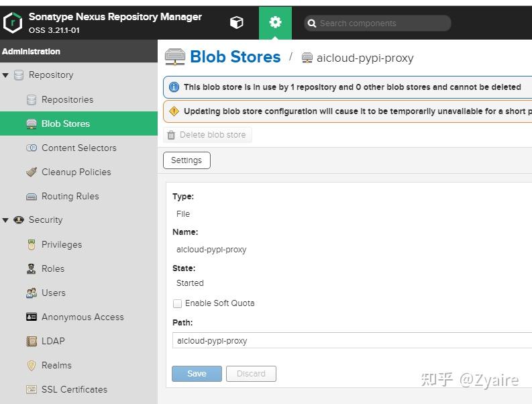The height and width of the screenshot is (404, 532).
Task: Click the Realms shield icon
Action: [32, 365]
